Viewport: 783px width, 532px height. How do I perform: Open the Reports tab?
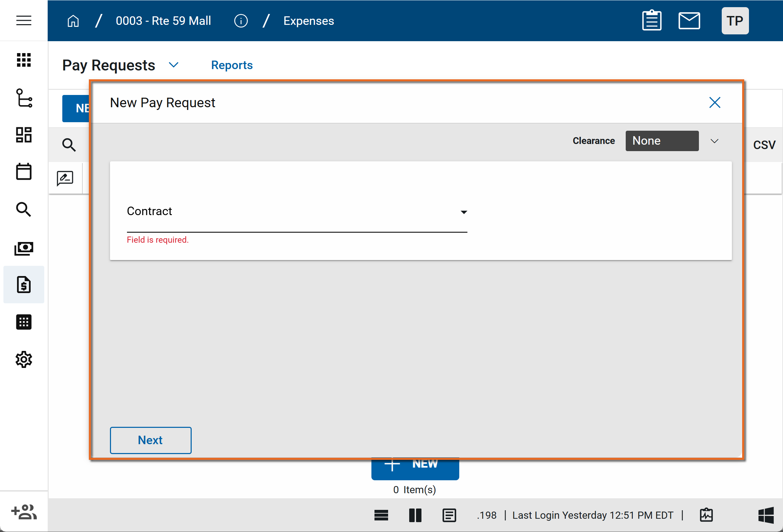(232, 65)
